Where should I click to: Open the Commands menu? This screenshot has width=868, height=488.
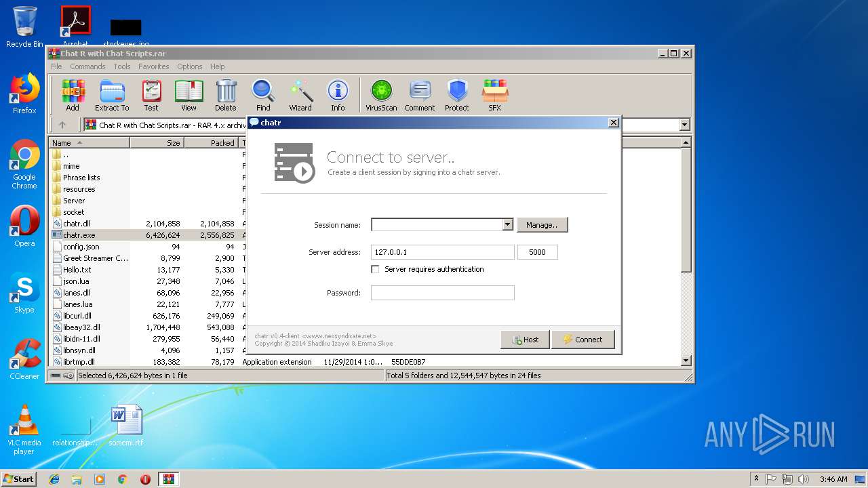(x=87, y=66)
